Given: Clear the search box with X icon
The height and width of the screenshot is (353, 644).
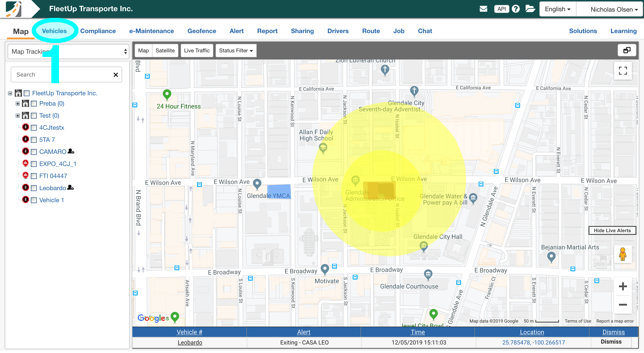Looking at the screenshot, I should 116,74.
